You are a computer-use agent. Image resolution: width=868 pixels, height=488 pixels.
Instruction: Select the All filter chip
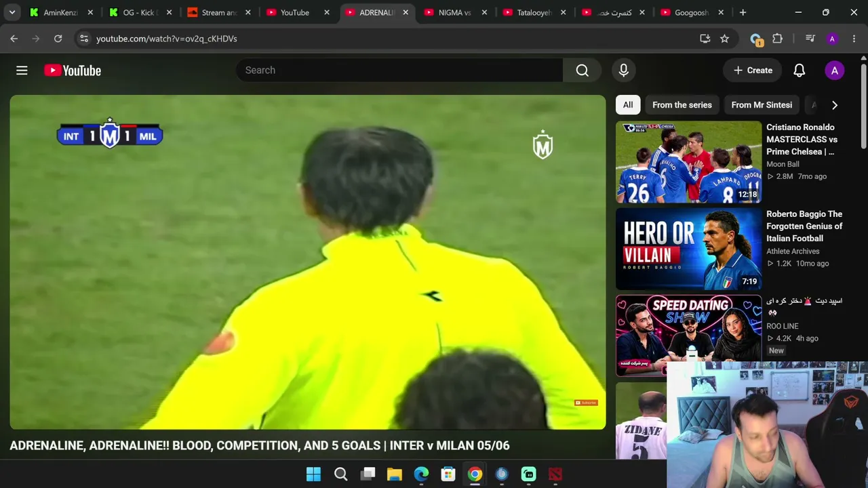coord(628,105)
